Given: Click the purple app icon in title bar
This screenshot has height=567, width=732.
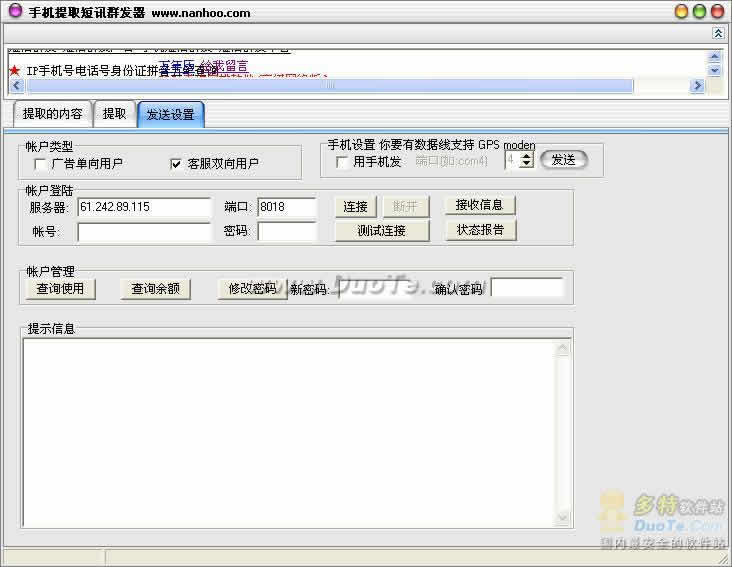Looking at the screenshot, I should point(15,11).
